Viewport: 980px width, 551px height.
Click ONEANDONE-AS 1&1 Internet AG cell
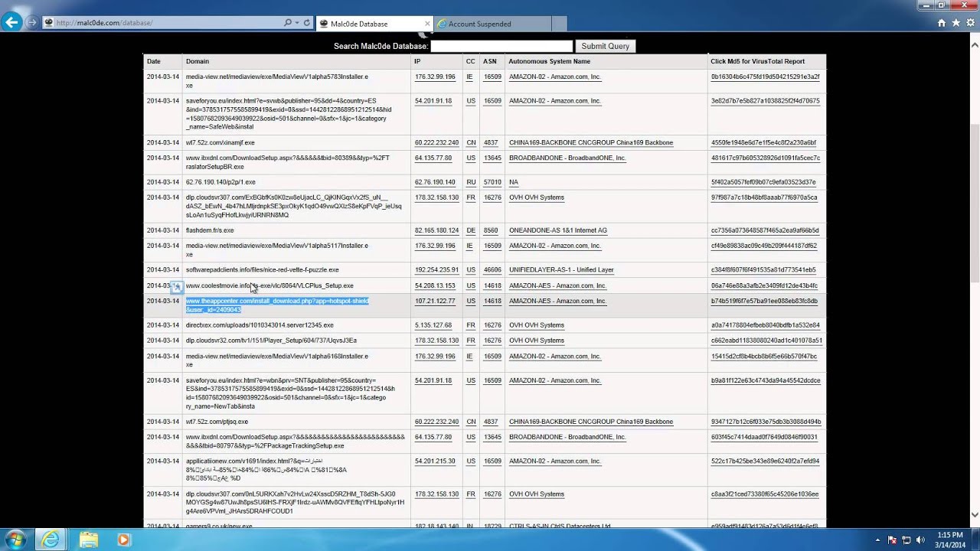pos(557,230)
